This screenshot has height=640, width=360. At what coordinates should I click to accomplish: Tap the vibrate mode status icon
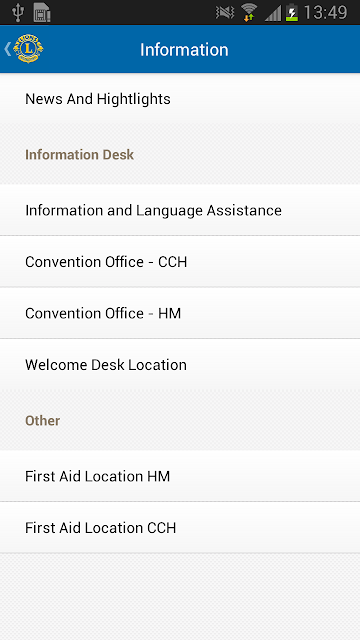[x=225, y=13]
